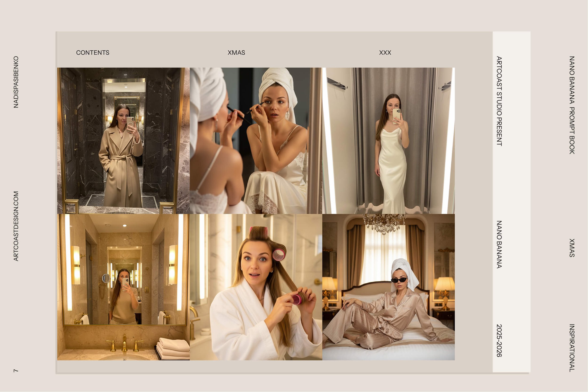588x392 pixels.
Task: Click the ARTCOASTDESIGN.COM vertical link
Action: pyautogui.click(x=16, y=226)
